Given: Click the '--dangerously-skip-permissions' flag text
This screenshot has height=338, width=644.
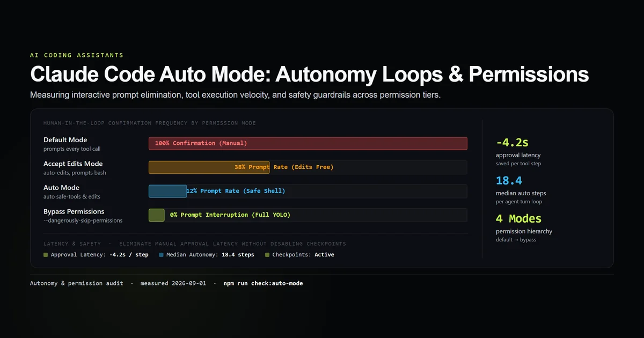Looking at the screenshot, I should 83,221.
